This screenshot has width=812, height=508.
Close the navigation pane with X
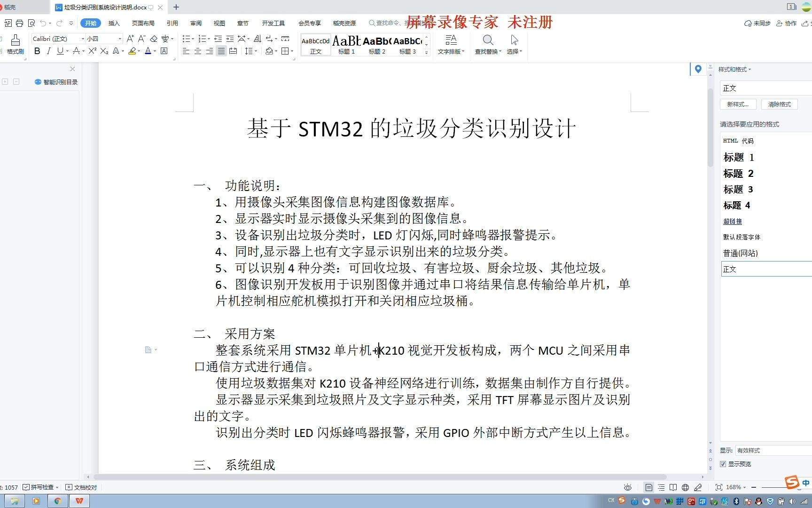[72, 69]
